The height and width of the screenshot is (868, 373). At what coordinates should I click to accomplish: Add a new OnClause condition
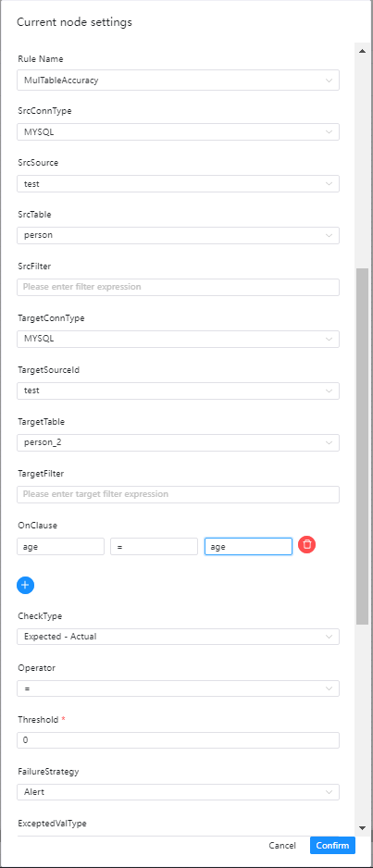(26, 585)
